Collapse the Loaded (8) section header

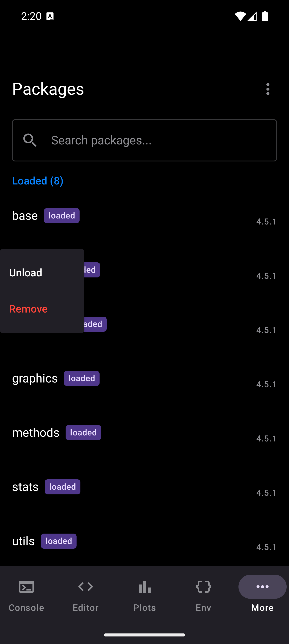point(38,181)
